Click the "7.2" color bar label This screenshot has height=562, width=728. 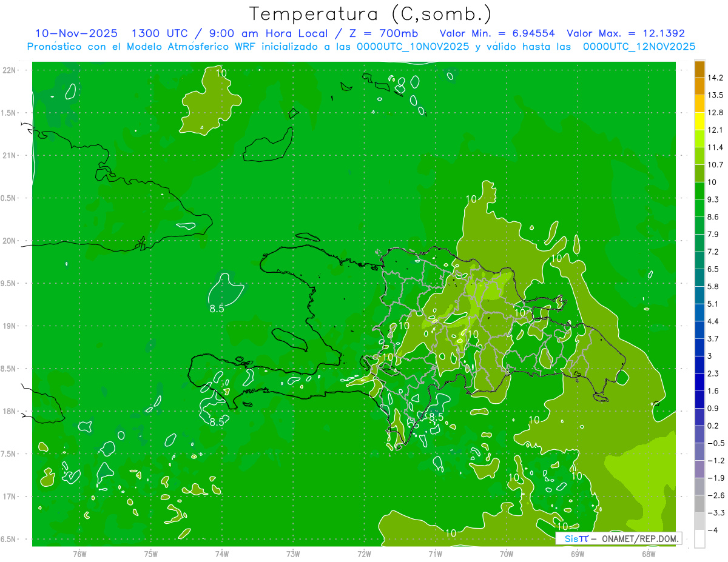pyautogui.click(x=713, y=252)
